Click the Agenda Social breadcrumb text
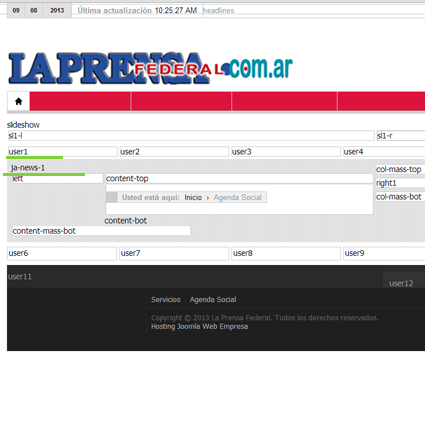The height and width of the screenshot is (425, 425). pos(238,197)
